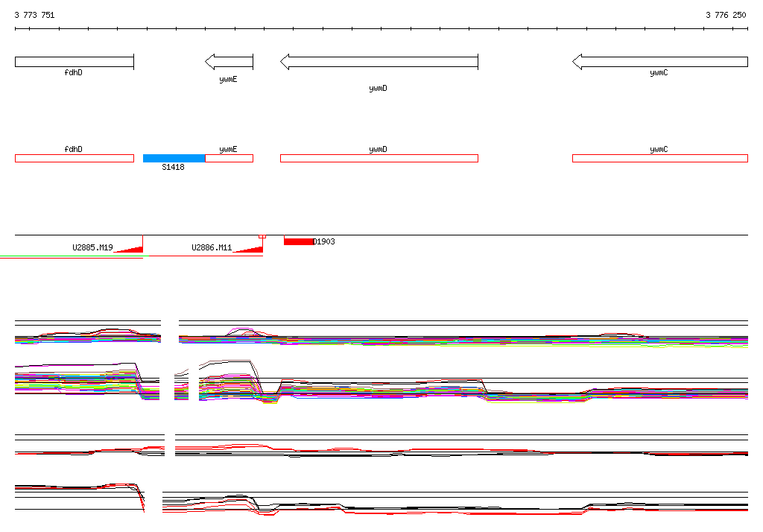
Task: Select the ywmE gene arrow in the top track
Action: point(229,62)
